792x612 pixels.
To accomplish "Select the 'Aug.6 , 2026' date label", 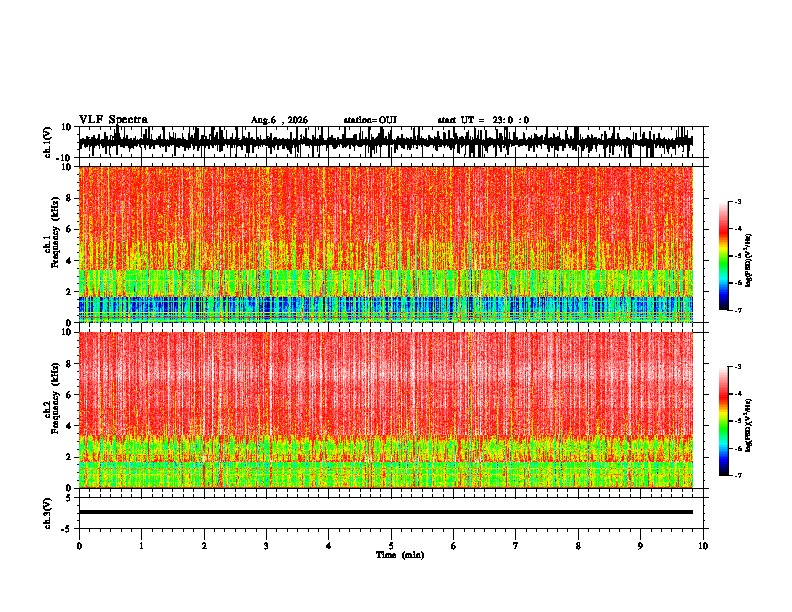I will (x=279, y=120).
